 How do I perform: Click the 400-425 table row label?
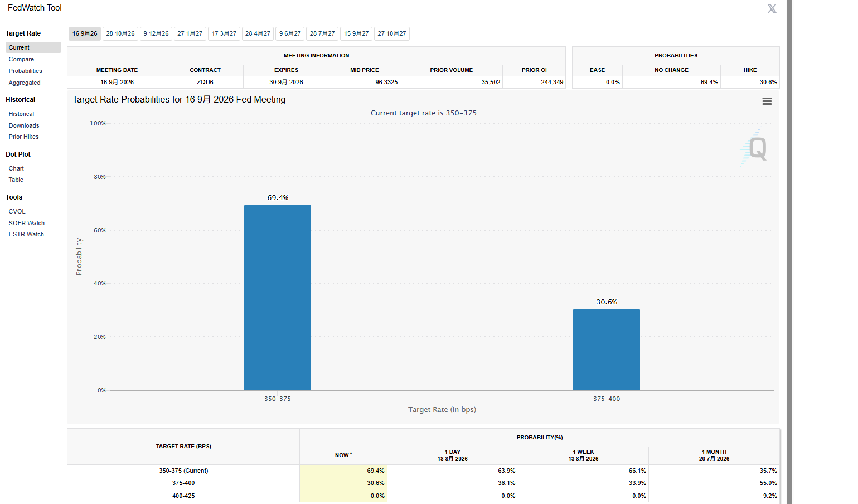click(x=183, y=496)
